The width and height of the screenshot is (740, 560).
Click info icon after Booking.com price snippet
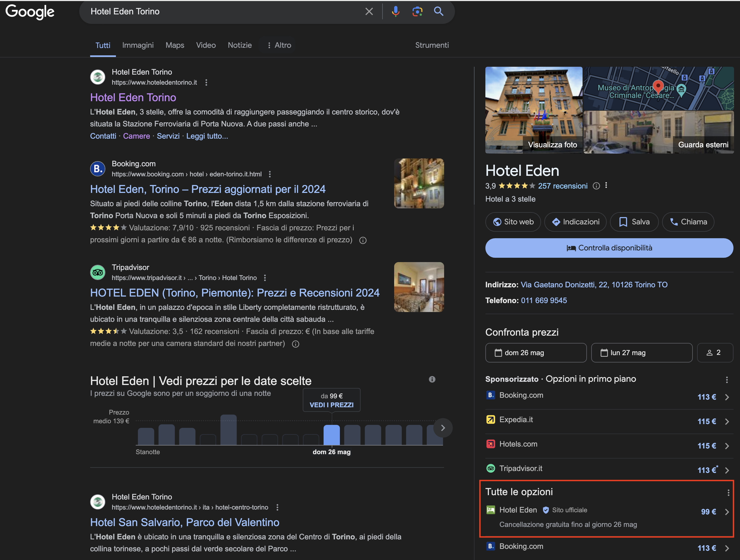pyautogui.click(x=363, y=240)
